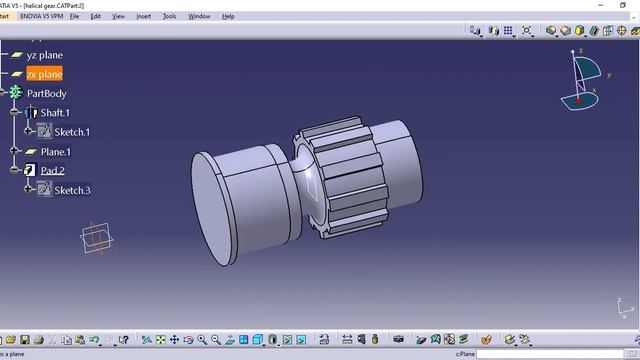Select the highlighted zx plane item
This screenshot has width=640, height=360.
(44, 74)
